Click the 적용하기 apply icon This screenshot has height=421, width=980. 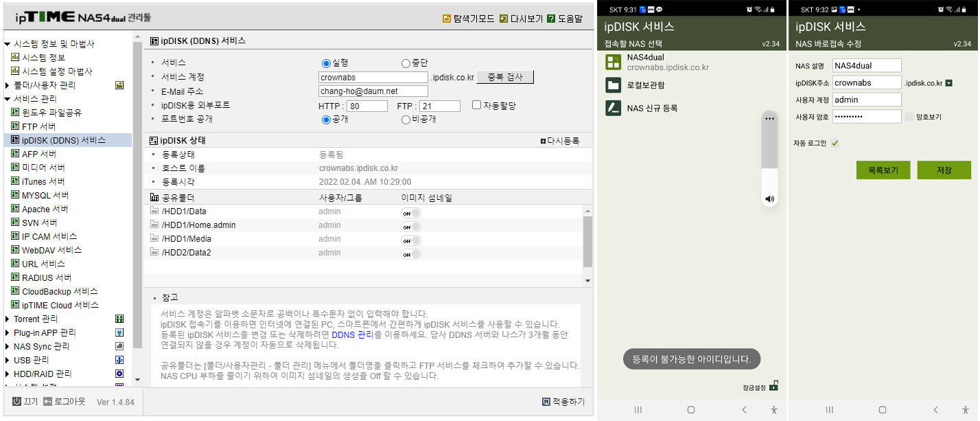(546, 402)
